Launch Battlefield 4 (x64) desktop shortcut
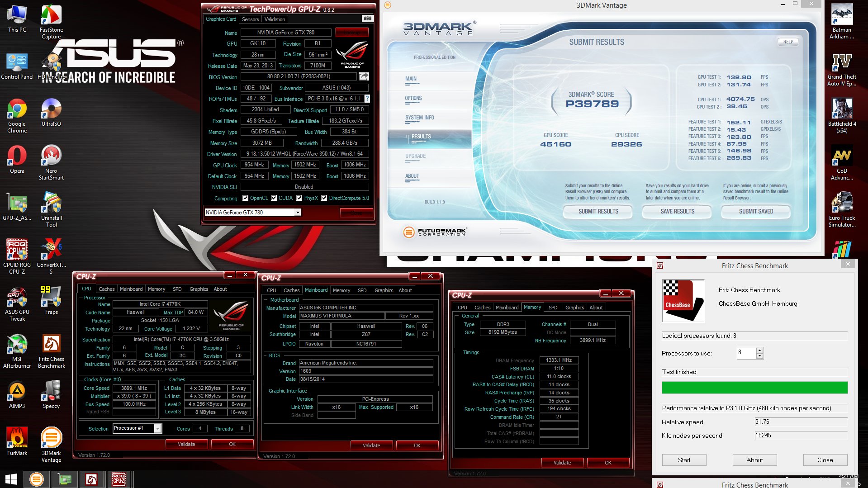 click(x=842, y=115)
